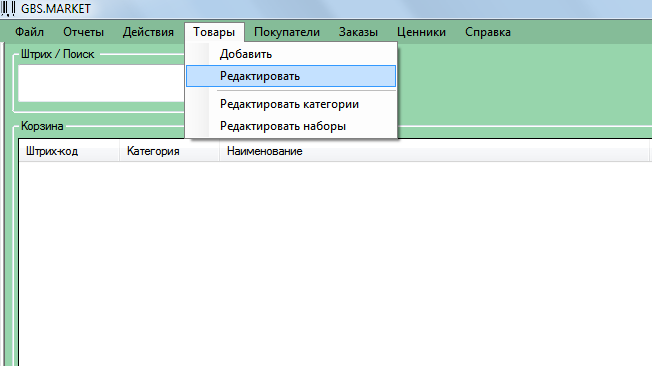Screen dimensions: 652x366
Task: Open the Справка menu
Action: (x=488, y=32)
